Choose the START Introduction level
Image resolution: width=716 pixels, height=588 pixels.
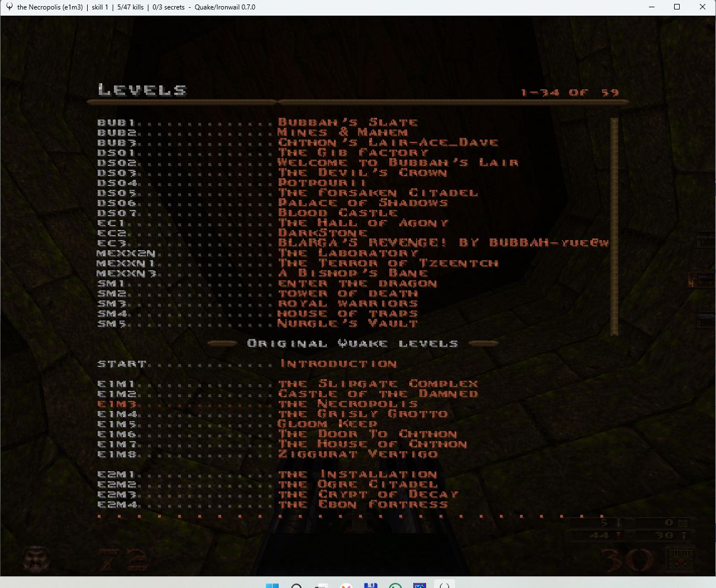click(247, 364)
